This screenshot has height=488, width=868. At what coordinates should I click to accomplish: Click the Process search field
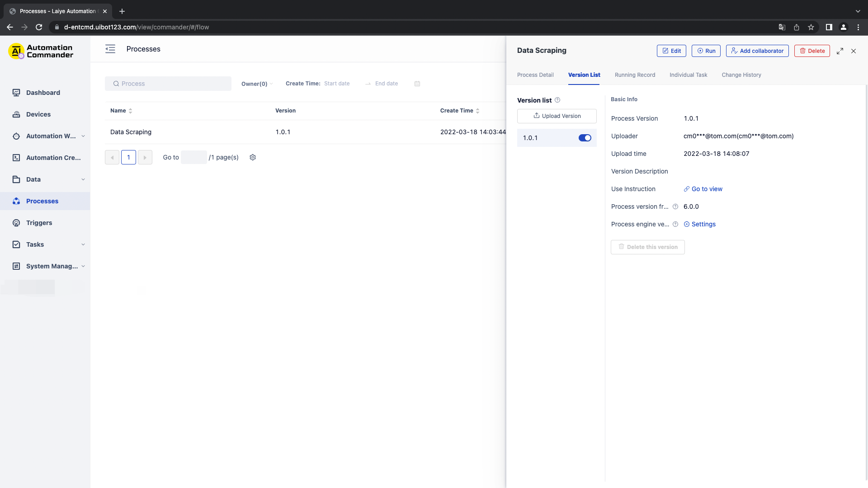pos(168,84)
